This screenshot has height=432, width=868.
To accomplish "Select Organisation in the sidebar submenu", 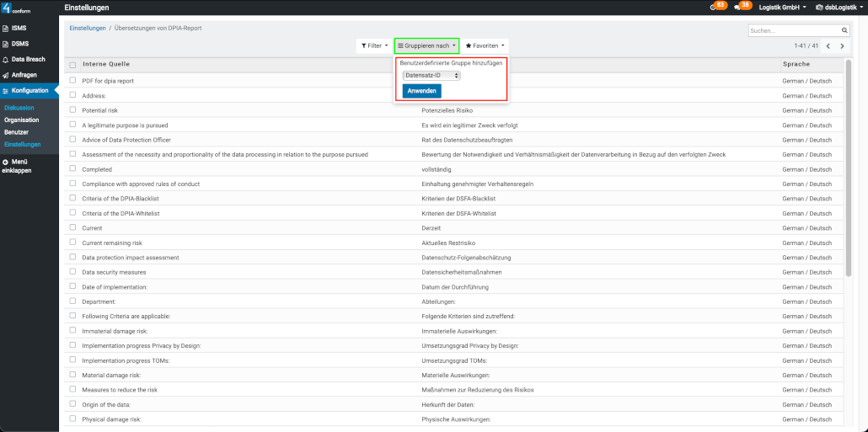I will click(x=22, y=120).
